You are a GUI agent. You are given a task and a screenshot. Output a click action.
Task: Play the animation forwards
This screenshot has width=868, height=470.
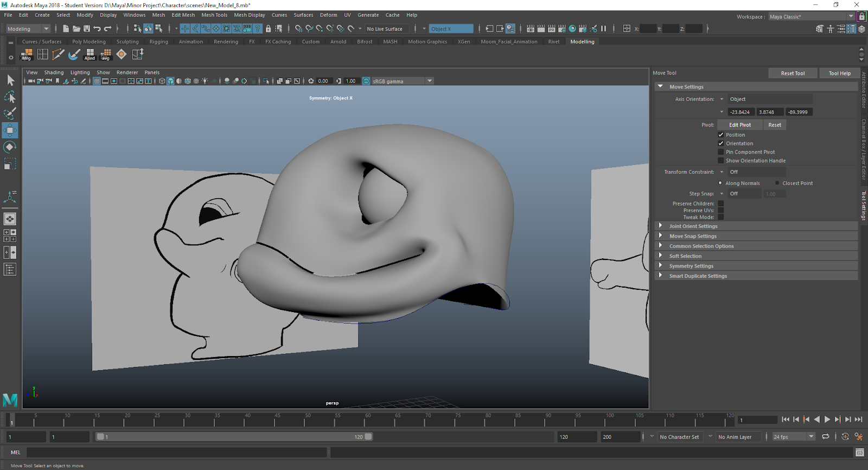(x=827, y=420)
